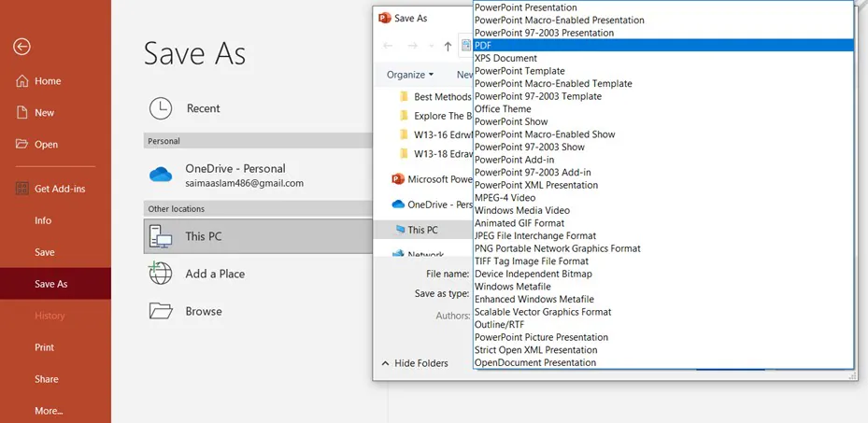The image size is (868, 423).
Task: Click the up arrow in Save As dialog
Action: (448, 46)
